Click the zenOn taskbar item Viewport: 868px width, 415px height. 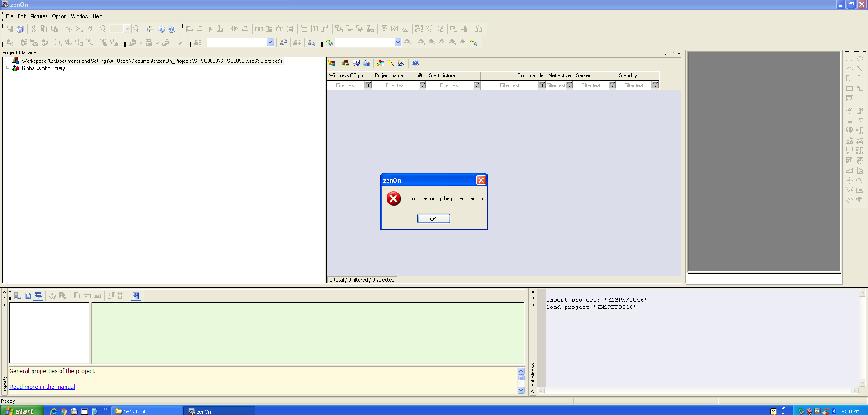pos(219,411)
